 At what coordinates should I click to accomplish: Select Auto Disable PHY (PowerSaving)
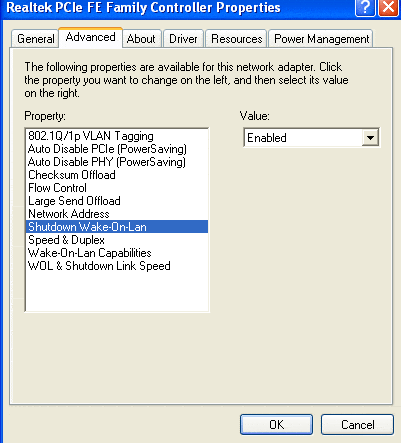pyautogui.click(x=117, y=162)
